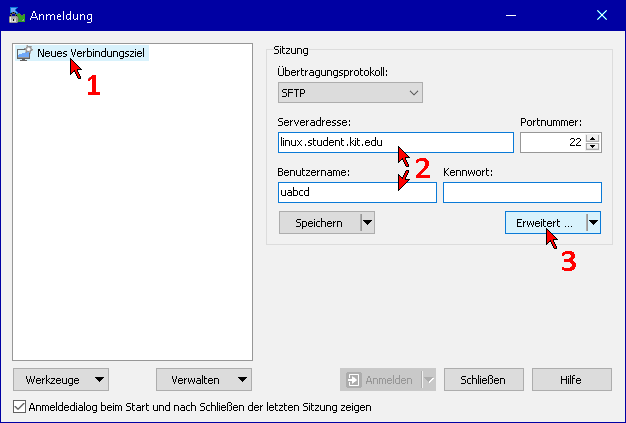The image size is (626, 423).
Task: Close the Anmeldung dialog window
Action: click(602, 15)
